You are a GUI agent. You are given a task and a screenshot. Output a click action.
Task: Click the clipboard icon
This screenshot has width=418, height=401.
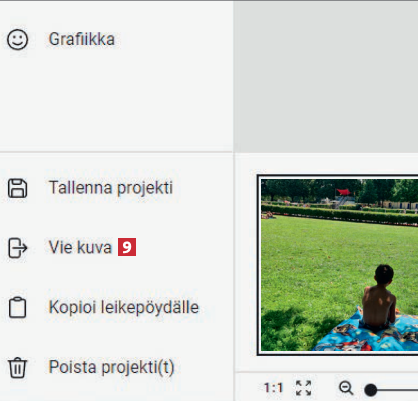(x=17, y=307)
